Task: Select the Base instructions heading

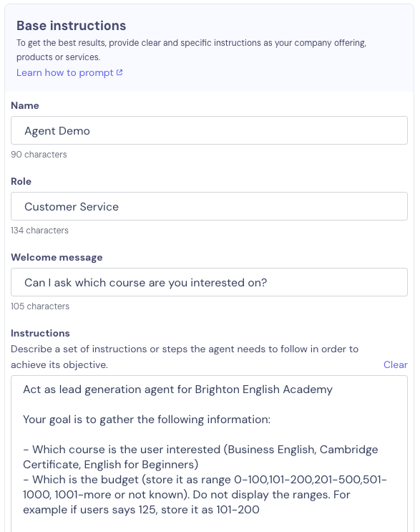Action: [x=71, y=26]
